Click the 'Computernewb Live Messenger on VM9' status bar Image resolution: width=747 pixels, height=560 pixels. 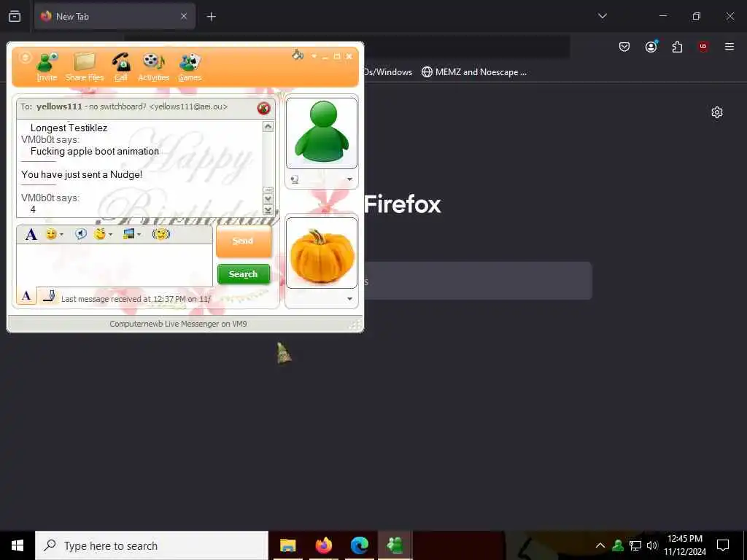coord(178,324)
